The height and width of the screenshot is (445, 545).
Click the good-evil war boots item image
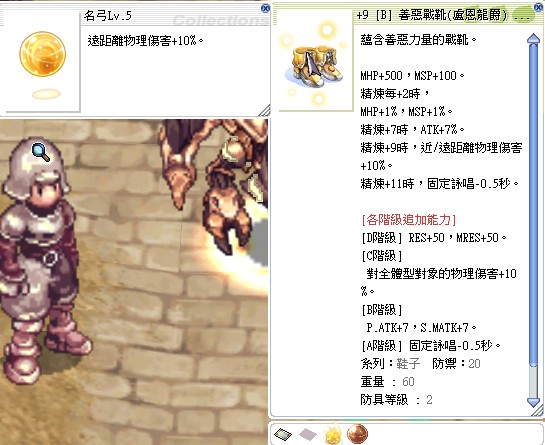(x=316, y=68)
